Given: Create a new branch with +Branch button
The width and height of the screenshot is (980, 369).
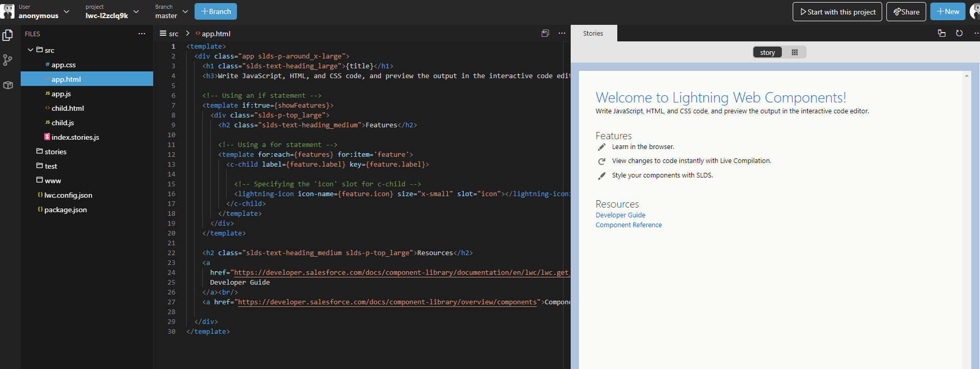Looking at the screenshot, I should tap(216, 11).
